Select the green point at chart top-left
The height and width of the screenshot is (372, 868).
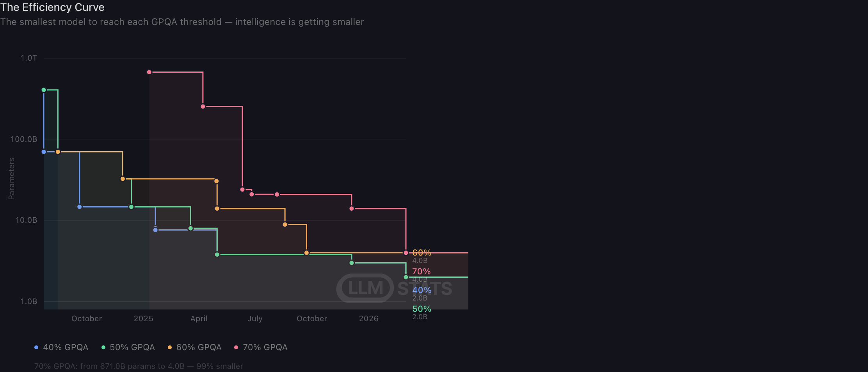tap(44, 90)
